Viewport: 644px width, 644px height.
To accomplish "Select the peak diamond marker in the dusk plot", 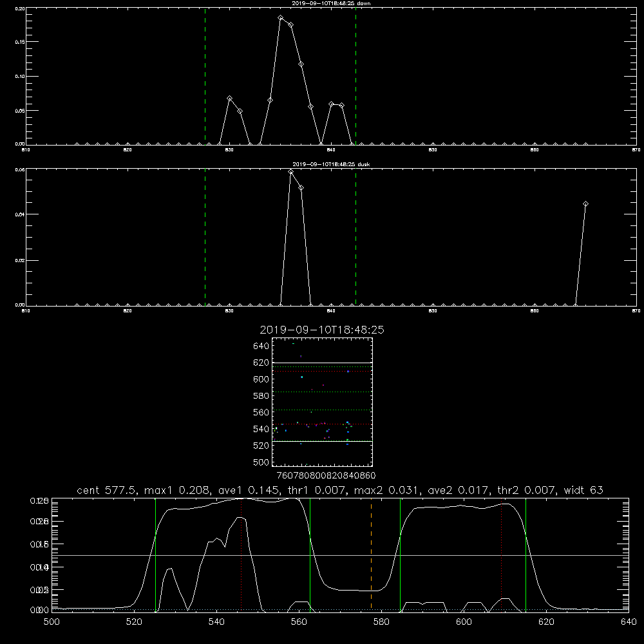I will tap(291, 172).
